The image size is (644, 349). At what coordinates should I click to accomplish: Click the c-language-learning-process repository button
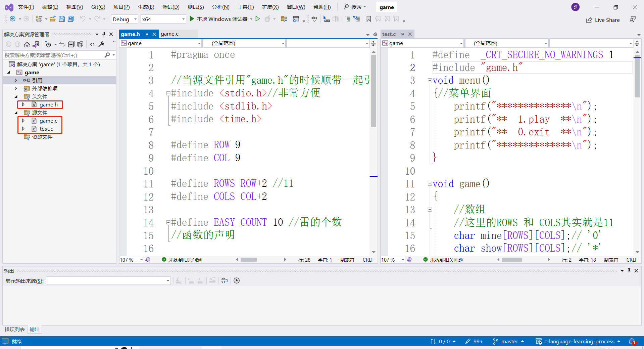(578, 341)
